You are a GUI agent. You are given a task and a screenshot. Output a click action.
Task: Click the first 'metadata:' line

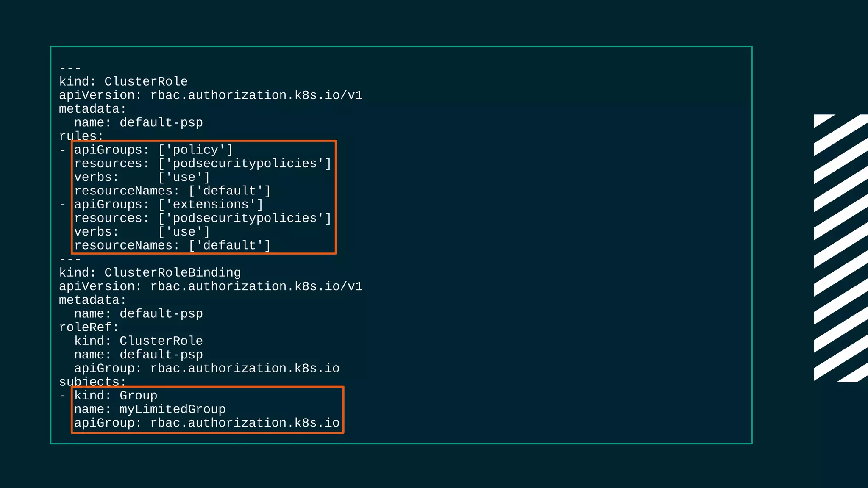(x=93, y=109)
